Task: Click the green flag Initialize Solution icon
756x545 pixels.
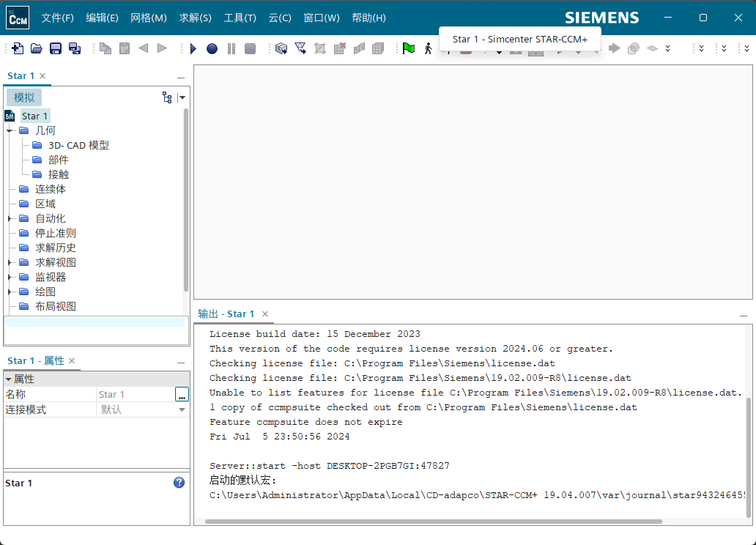Action: (409, 48)
